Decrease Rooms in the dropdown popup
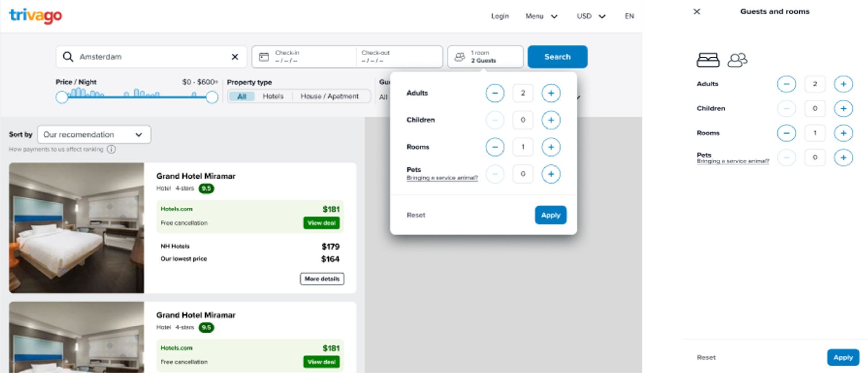868x373 pixels. click(495, 147)
